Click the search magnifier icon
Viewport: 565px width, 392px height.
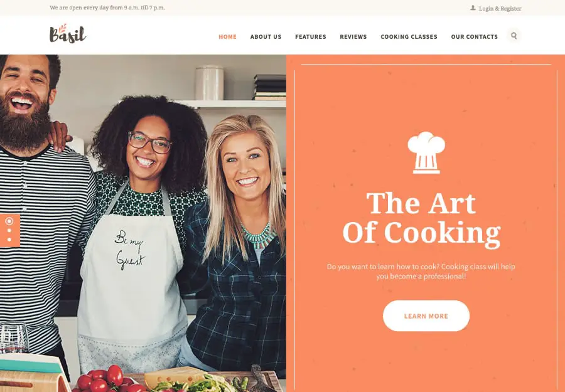[x=514, y=36]
